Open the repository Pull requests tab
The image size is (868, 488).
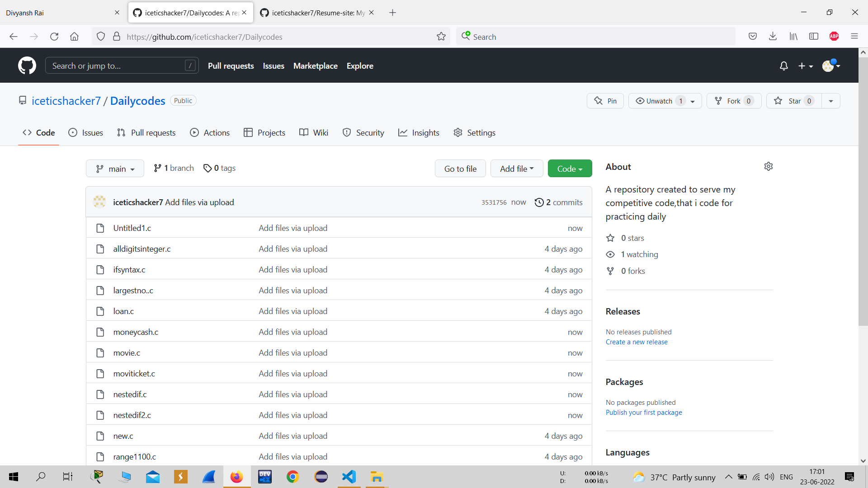pyautogui.click(x=146, y=132)
